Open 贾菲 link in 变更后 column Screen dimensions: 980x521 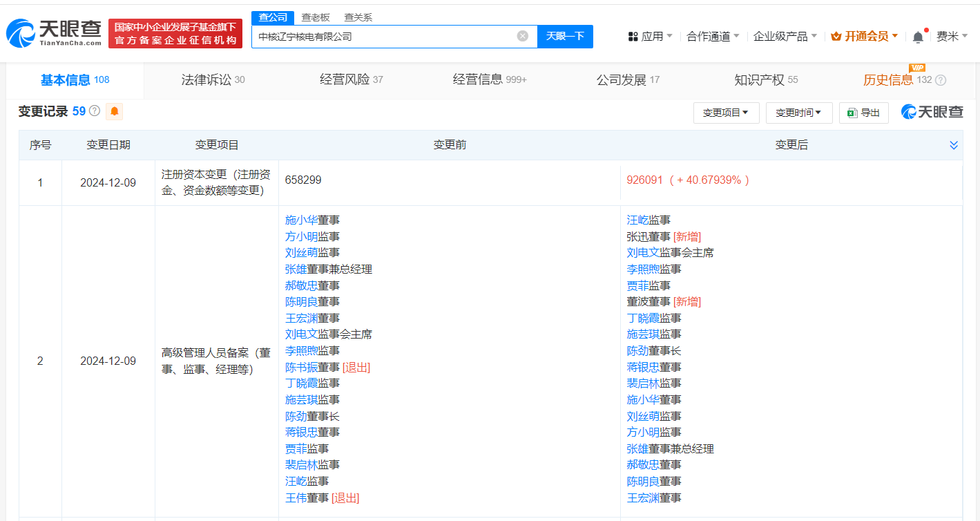637,285
